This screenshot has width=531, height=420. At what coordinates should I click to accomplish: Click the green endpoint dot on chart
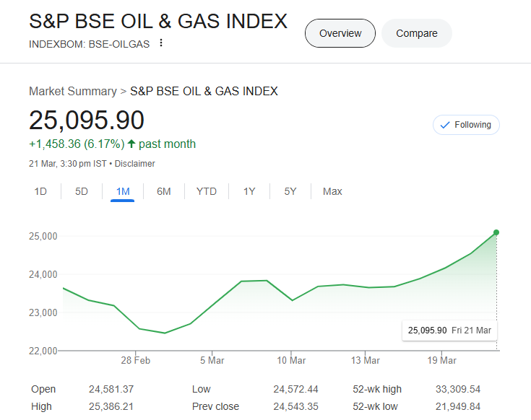[x=496, y=232]
